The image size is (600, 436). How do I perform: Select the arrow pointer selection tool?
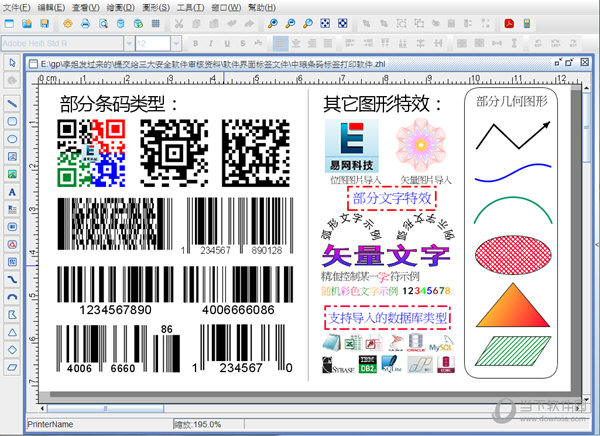[x=12, y=63]
